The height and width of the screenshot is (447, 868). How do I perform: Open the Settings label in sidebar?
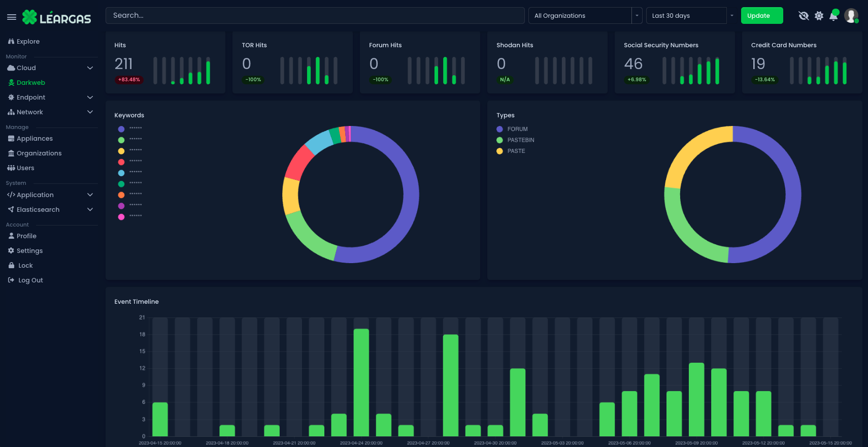pos(29,251)
